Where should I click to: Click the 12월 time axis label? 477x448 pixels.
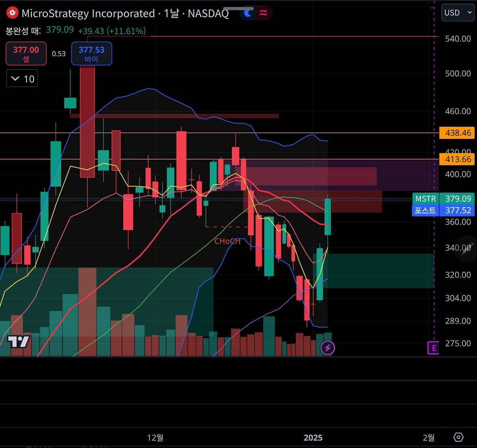tap(155, 438)
